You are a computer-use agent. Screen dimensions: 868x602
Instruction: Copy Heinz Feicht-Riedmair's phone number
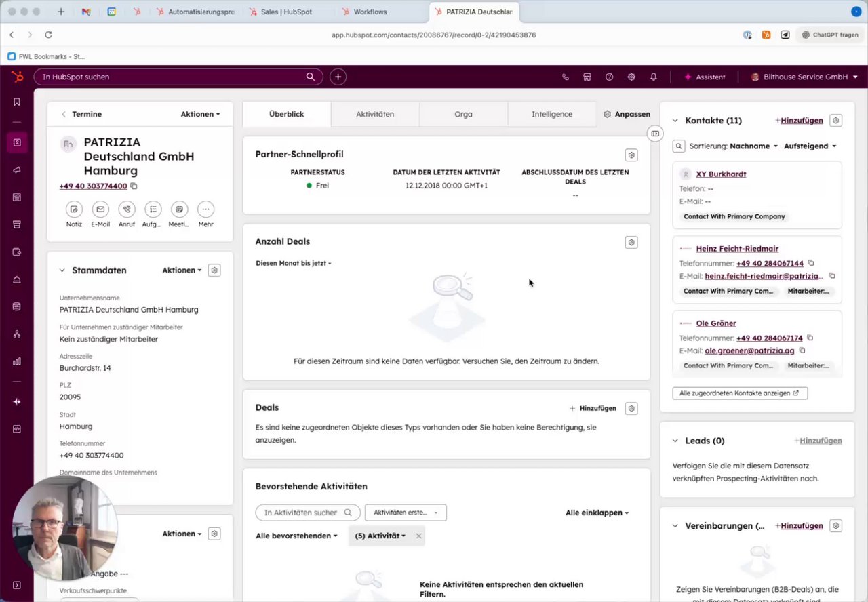pos(811,263)
